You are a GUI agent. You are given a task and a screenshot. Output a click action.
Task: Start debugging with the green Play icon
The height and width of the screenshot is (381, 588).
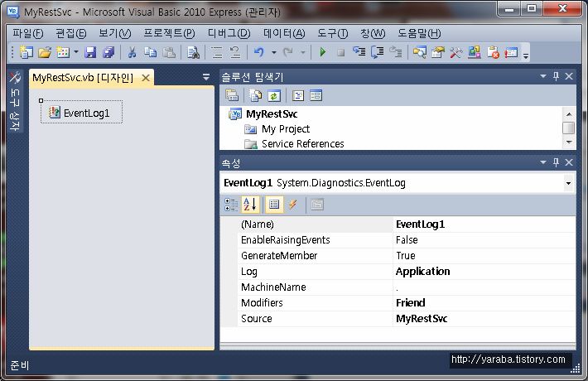point(322,52)
